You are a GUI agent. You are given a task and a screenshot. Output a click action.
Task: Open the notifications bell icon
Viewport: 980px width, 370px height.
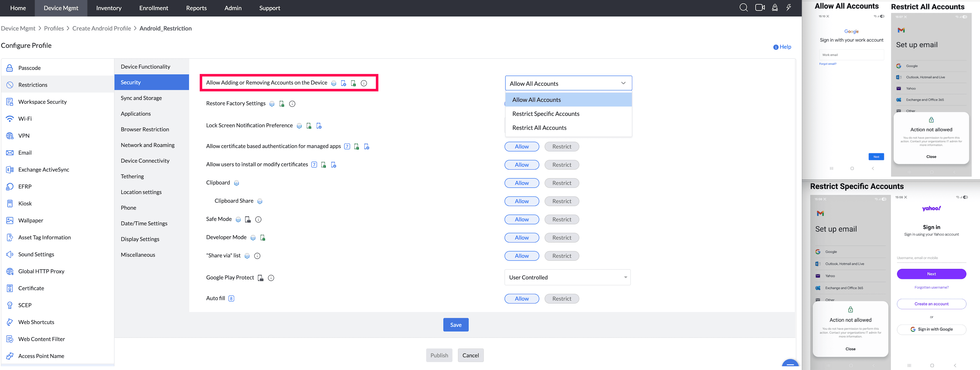pos(775,7)
